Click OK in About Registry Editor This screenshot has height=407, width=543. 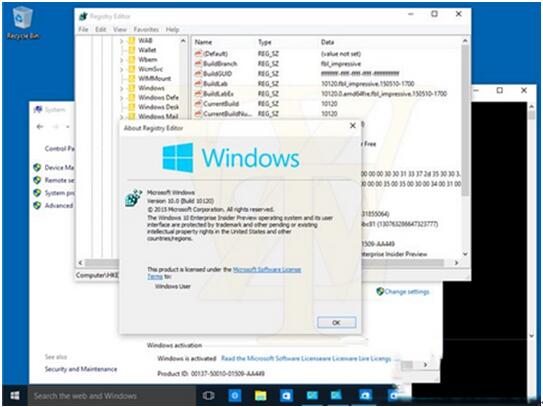(336, 322)
